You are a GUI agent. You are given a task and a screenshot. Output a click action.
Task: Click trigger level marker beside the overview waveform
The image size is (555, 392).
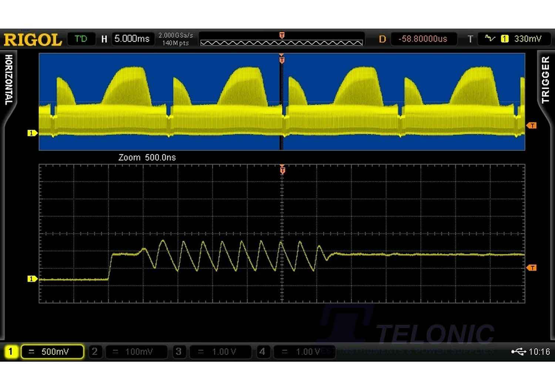(x=531, y=126)
